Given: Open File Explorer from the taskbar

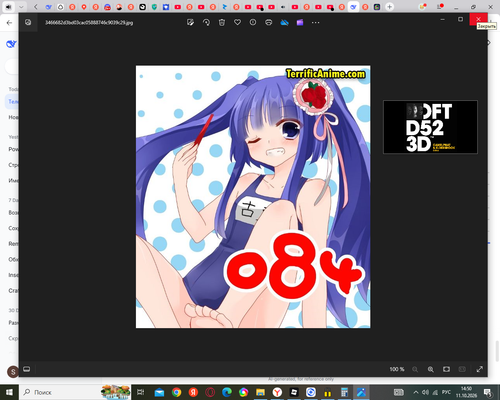Looking at the screenshot, I should 260,392.
